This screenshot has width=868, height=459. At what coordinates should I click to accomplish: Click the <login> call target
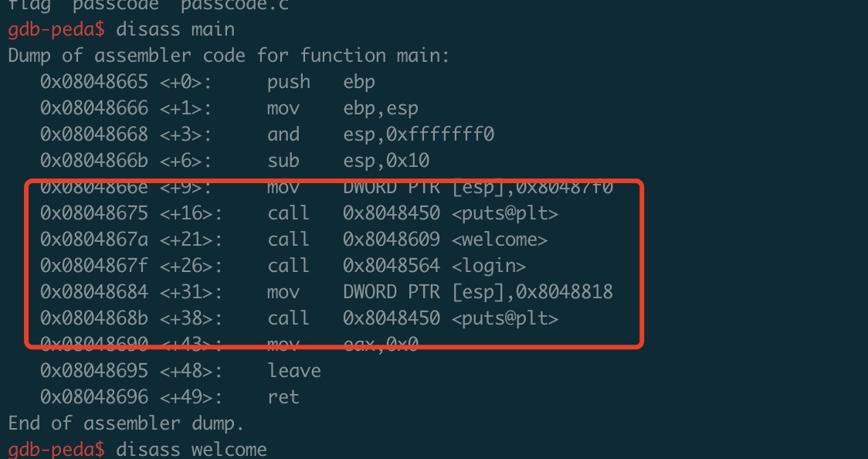tap(488, 266)
